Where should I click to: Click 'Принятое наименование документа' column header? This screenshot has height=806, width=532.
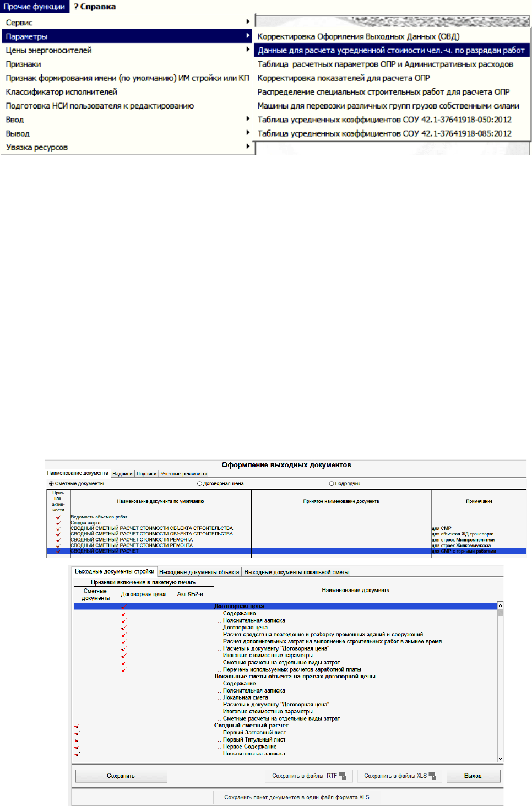[341, 501]
